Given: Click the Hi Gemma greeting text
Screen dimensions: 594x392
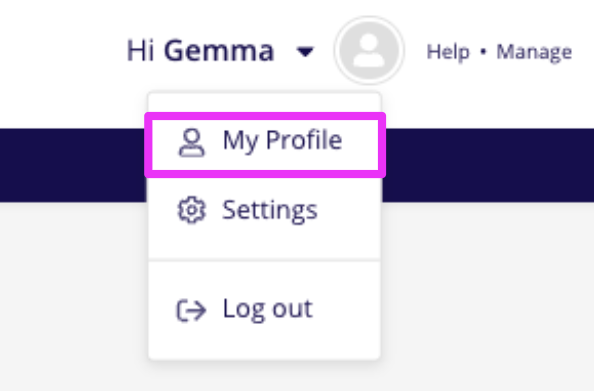Looking at the screenshot, I should point(200,51).
